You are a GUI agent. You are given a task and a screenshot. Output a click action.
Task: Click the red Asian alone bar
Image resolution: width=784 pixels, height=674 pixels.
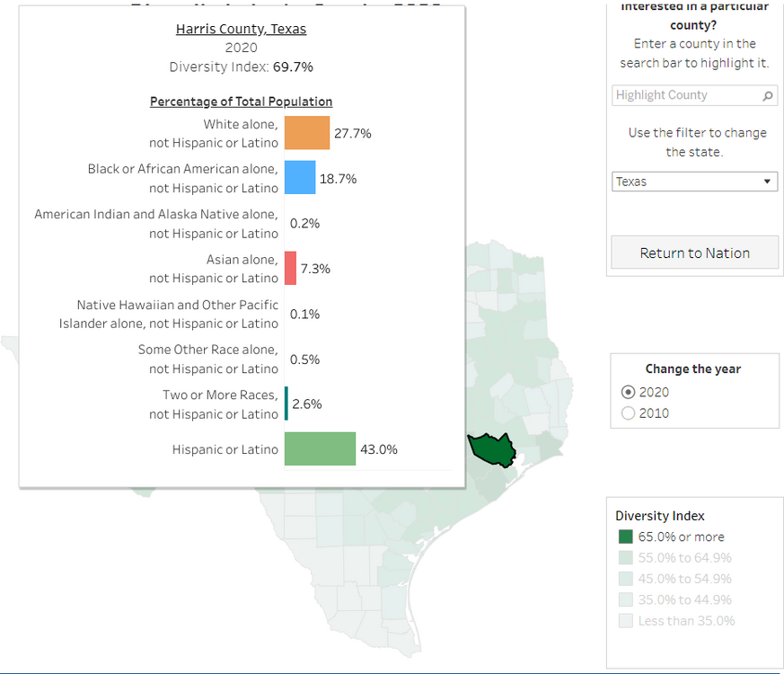(290, 269)
